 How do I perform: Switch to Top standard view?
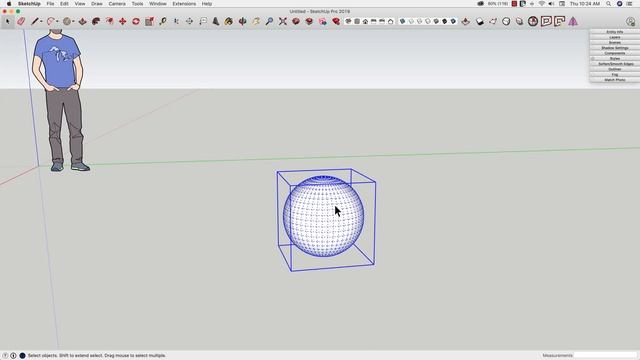tap(357, 21)
